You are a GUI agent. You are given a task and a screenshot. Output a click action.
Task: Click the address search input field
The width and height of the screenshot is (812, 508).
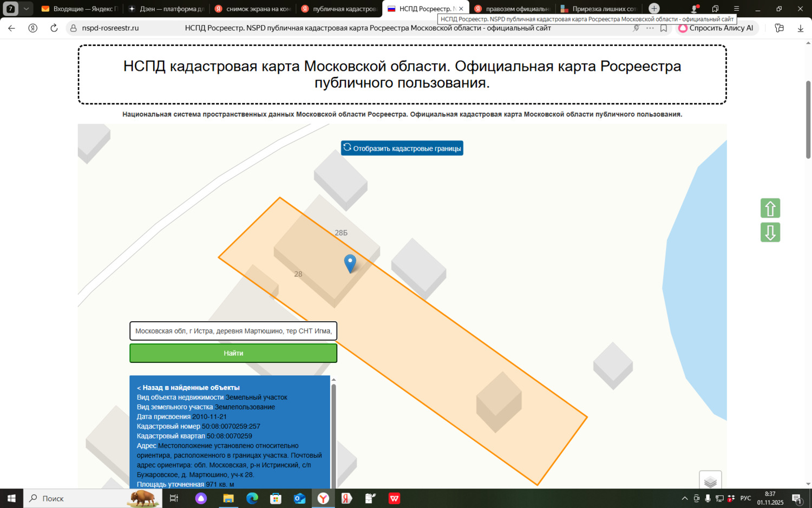pos(233,331)
